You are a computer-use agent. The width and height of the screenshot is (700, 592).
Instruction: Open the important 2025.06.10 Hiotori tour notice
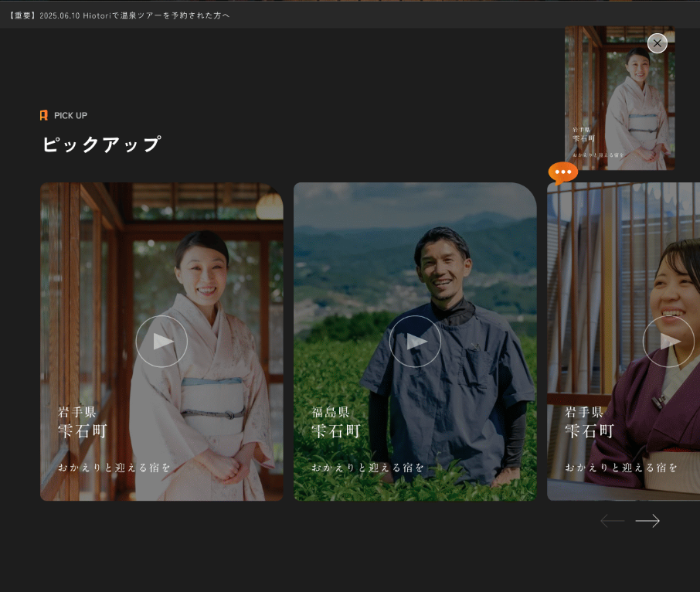(119, 15)
